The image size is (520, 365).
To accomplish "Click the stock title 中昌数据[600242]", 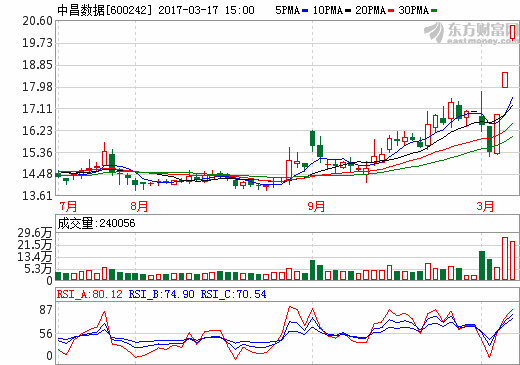I will pos(105,10).
